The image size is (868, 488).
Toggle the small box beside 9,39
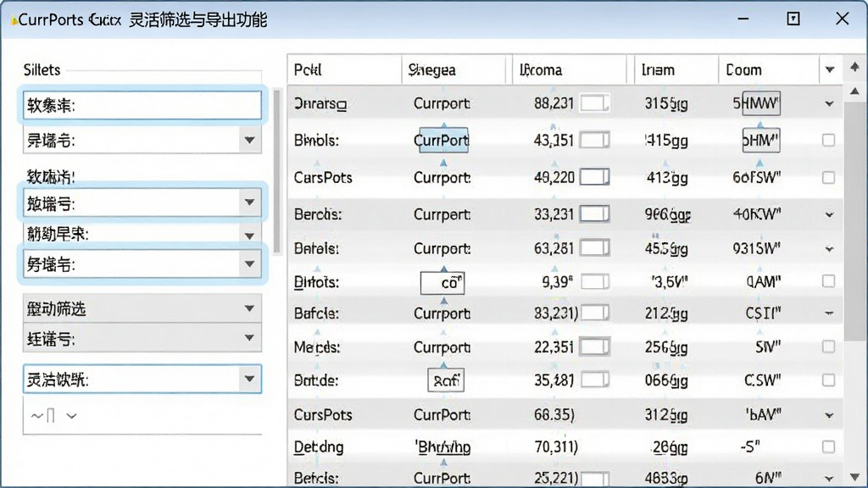[x=594, y=282]
